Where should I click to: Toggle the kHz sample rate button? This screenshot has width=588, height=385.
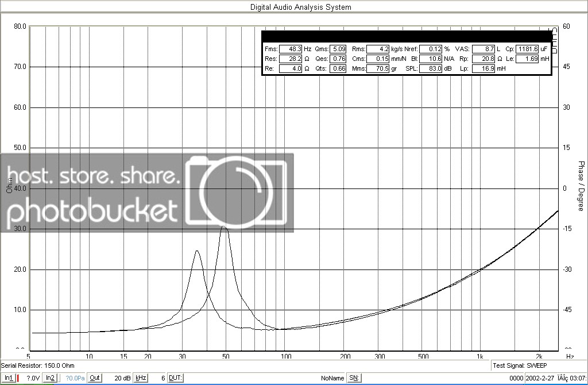[x=141, y=378]
